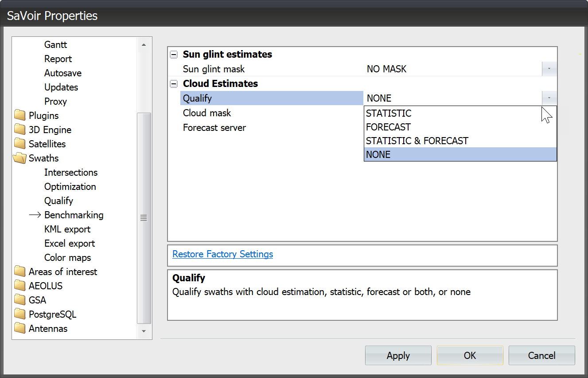Click the PostgreSQL folder icon
588x378 pixels.
[x=19, y=314]
